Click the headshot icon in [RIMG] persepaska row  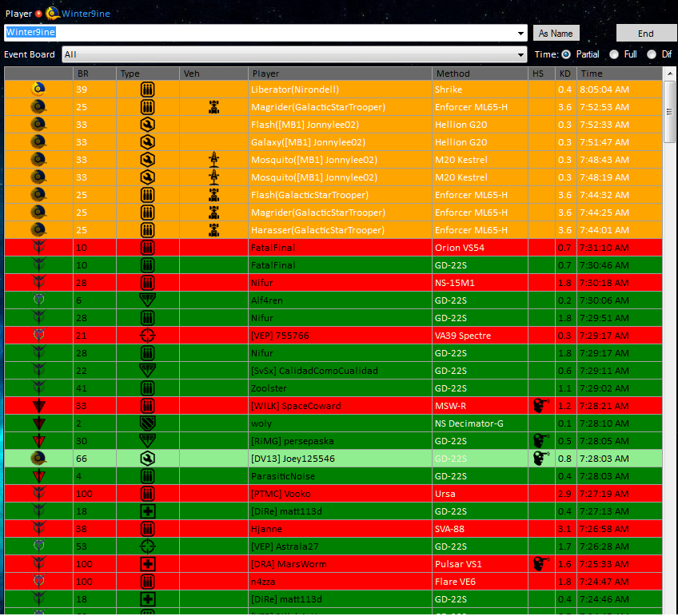coord(540,441)
